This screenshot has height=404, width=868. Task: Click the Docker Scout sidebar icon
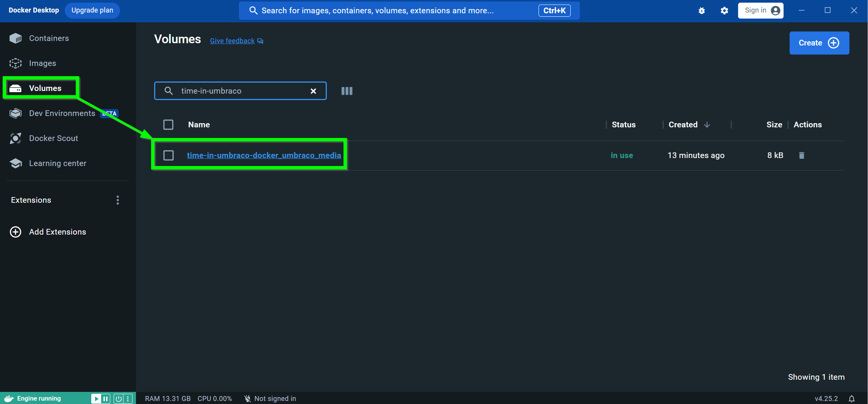click(16, 138)
